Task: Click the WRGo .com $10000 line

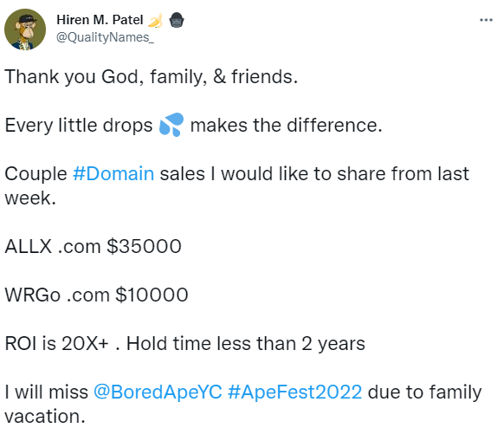Action: [x=96, y=295]
